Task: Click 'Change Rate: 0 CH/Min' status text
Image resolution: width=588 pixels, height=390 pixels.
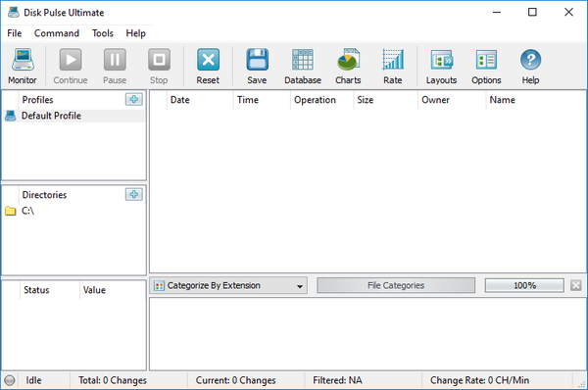Action: coord(479,380)
